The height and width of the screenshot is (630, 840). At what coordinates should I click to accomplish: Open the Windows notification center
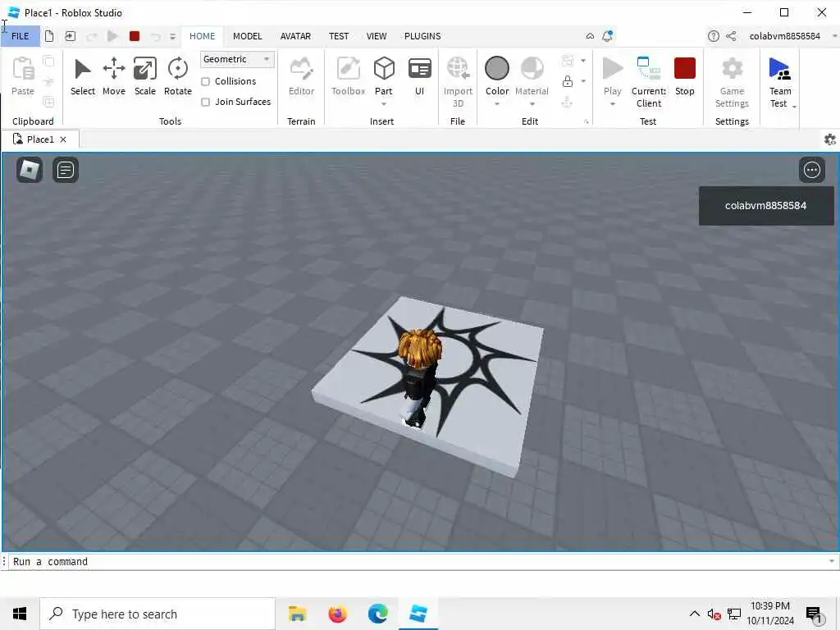(x=815, y=614)
